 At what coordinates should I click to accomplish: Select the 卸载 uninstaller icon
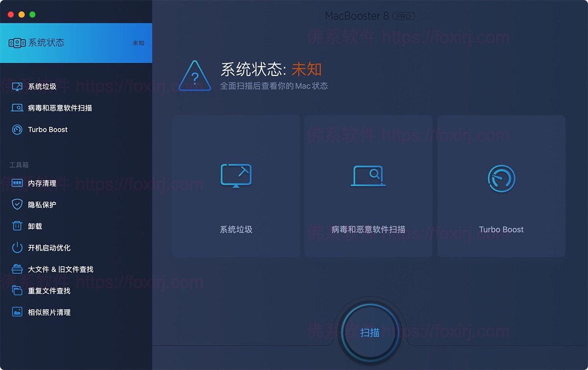(16, 226)
